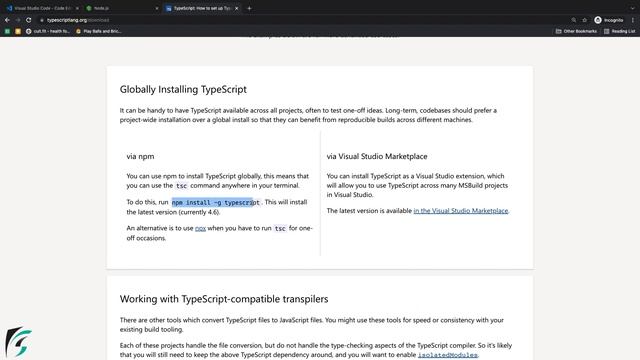Click the browser forward arrow
Screen dimensions: 640x360
click(18, 20)
